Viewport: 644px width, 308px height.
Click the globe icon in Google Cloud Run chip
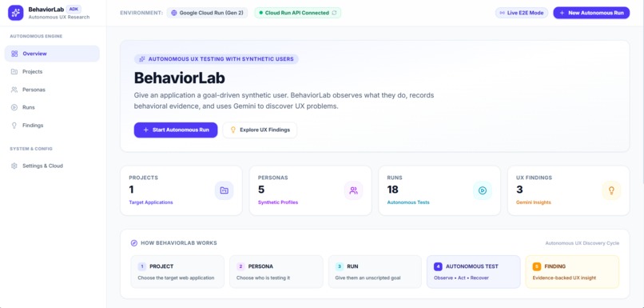(173, 13)
